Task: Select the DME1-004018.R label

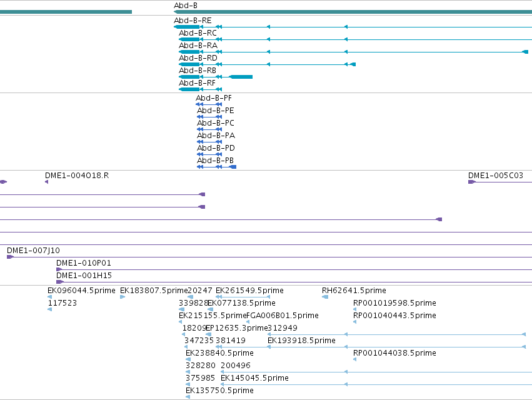Action: (x=77, y=176)
